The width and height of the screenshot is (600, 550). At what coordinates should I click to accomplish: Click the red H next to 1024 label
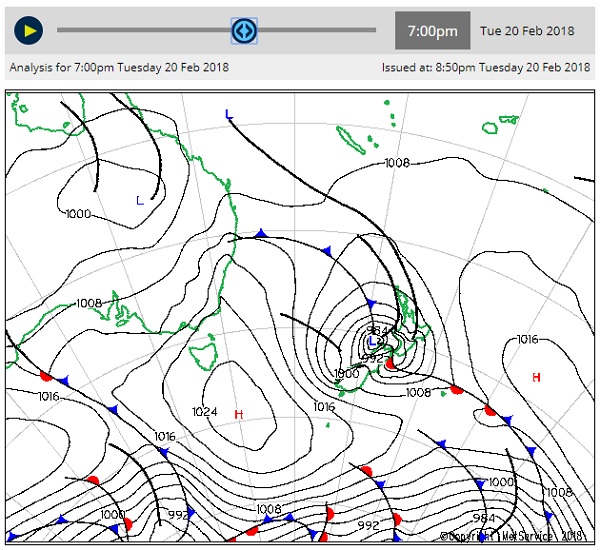(238, 415)
